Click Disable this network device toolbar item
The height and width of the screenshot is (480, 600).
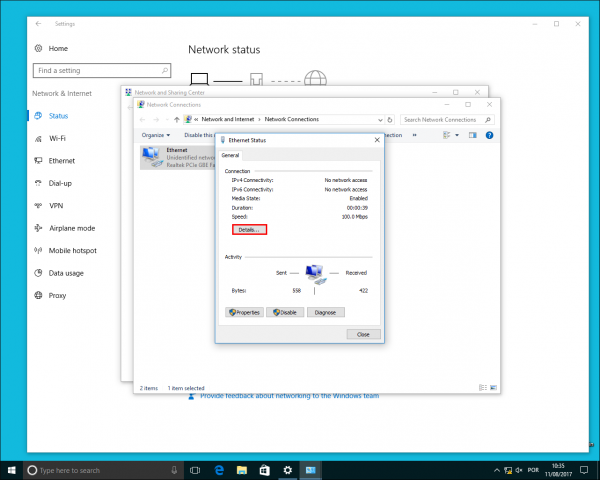pyautogui.click(x=198, y=135)
